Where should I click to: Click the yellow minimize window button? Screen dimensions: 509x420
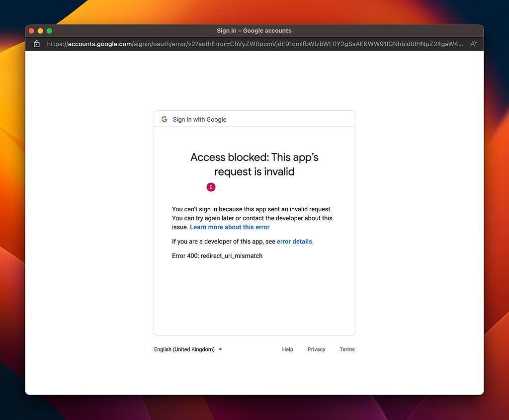point(40,30)
